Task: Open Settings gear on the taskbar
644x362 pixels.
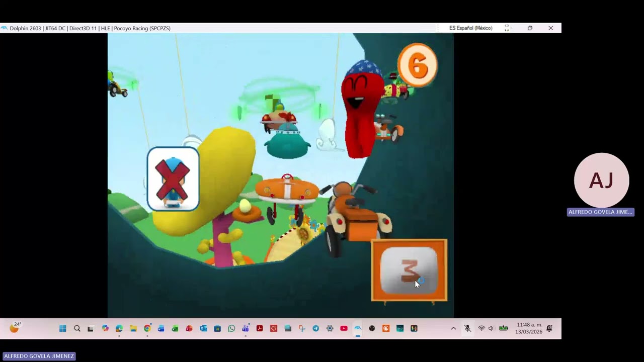Action: pos(330,328)
